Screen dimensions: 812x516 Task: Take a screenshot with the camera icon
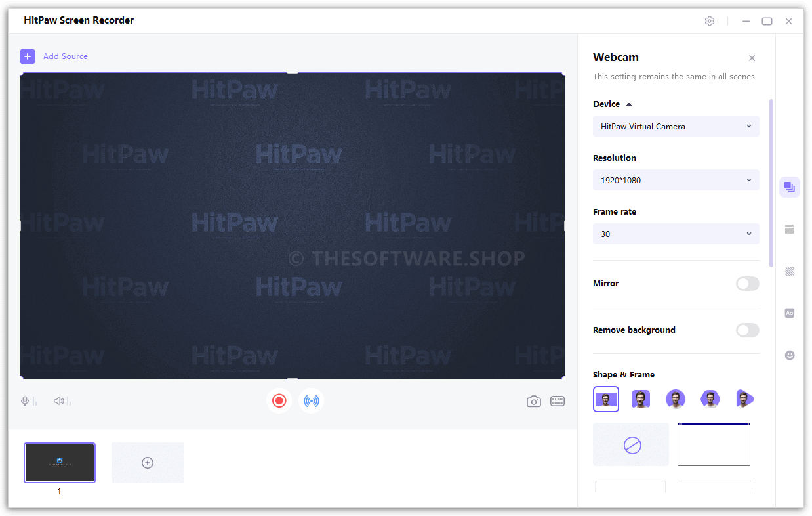coord(534,401)
